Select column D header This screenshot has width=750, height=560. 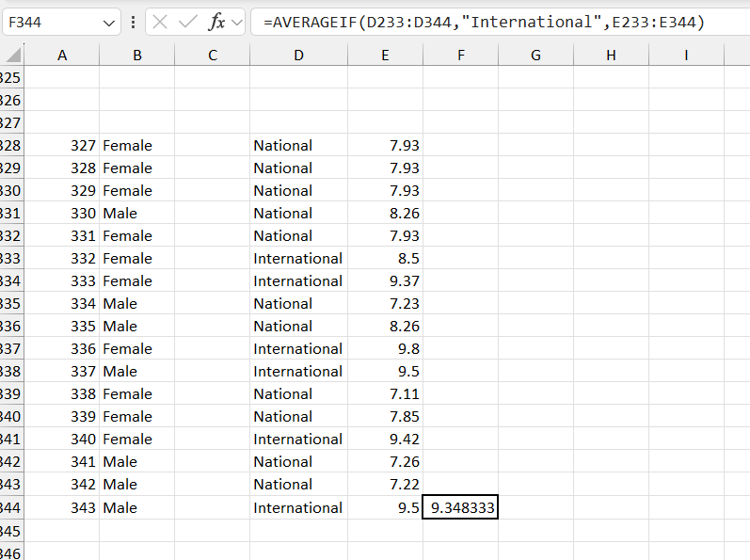298,56
